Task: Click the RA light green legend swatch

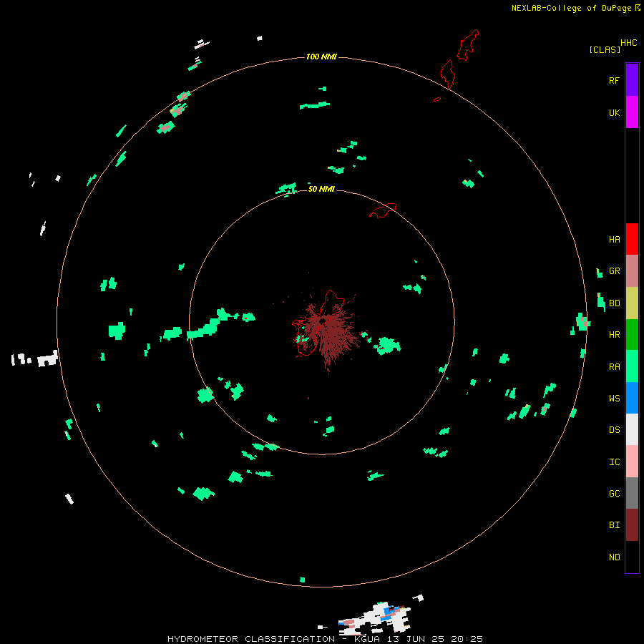Action: click(632, 366)
